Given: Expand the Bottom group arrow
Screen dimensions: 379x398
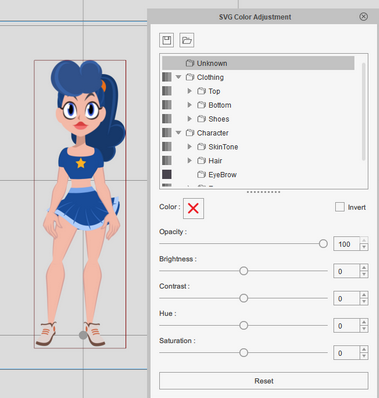Looking at the screenshot, I should pyautogui.click(x=189, y=105).
